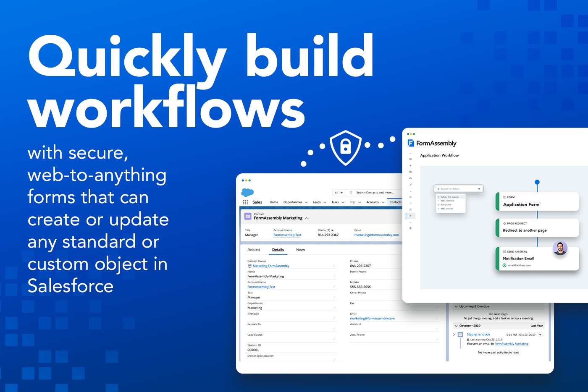This screenshot has height=392, width=588.
Task: Click pencil edit icon in FormAssembly sidebar
Action: coord(410,184)
